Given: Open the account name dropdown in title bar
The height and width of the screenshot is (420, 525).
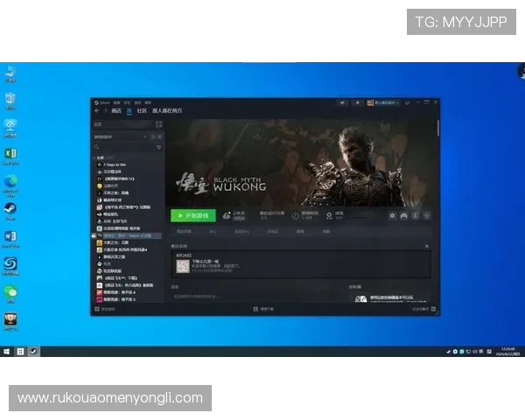Looking at the screenshot, I should coord(385,102).
